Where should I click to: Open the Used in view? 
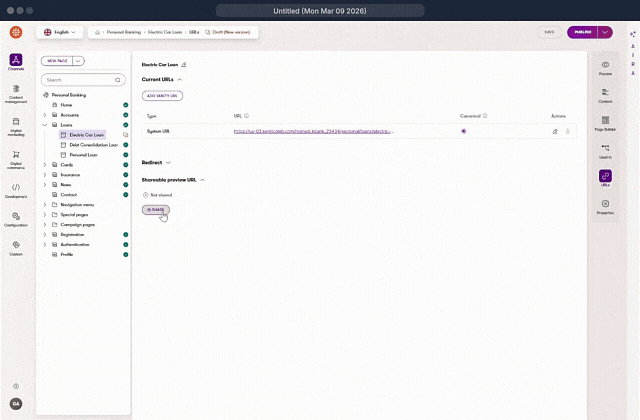pyautogui.click(x=605, y=151)
